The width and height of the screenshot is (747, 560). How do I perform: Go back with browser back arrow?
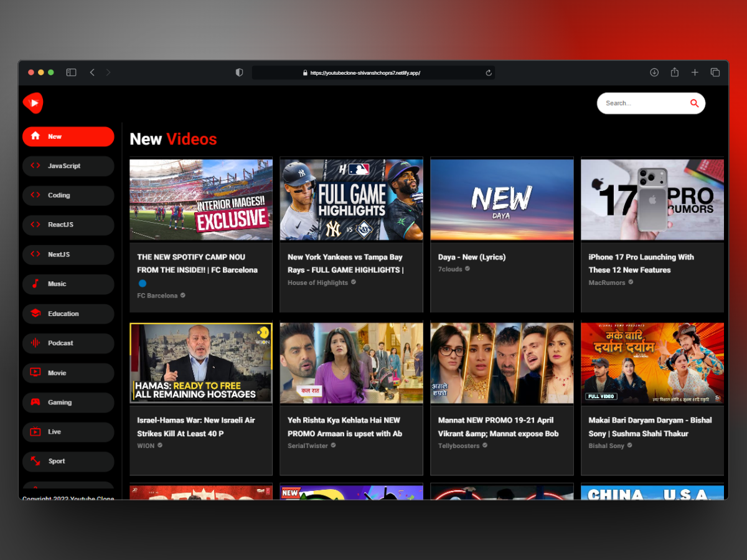pyautogui.click(x=92, y=72)
